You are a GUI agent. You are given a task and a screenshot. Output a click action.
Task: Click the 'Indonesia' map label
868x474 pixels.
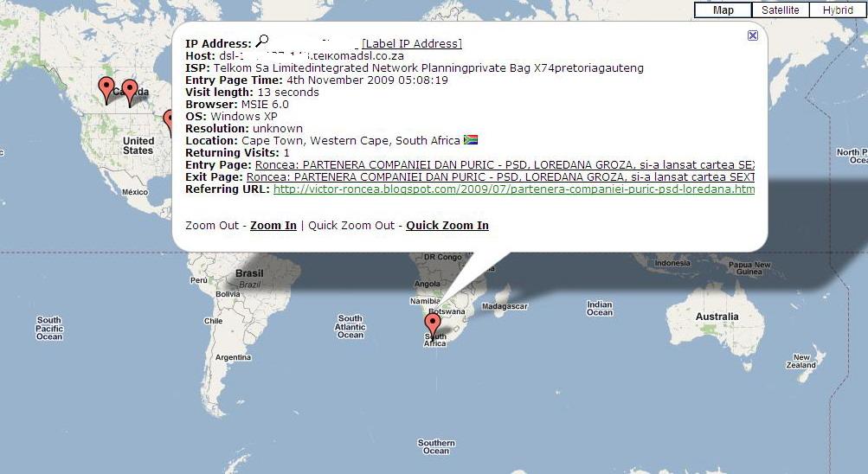tap(672, 263)
